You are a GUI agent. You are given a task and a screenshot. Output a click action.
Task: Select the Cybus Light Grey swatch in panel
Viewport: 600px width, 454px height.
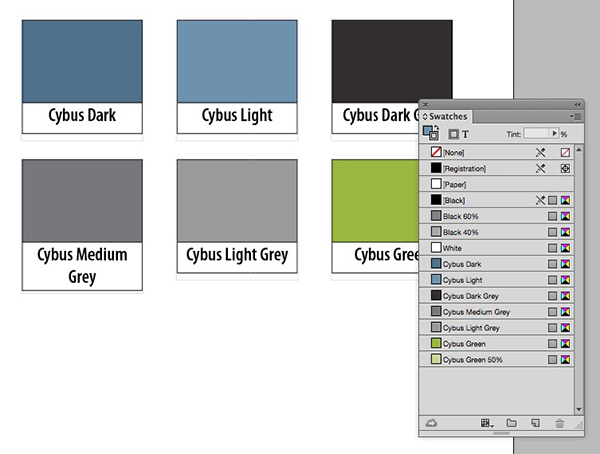[x=496, y=328]
